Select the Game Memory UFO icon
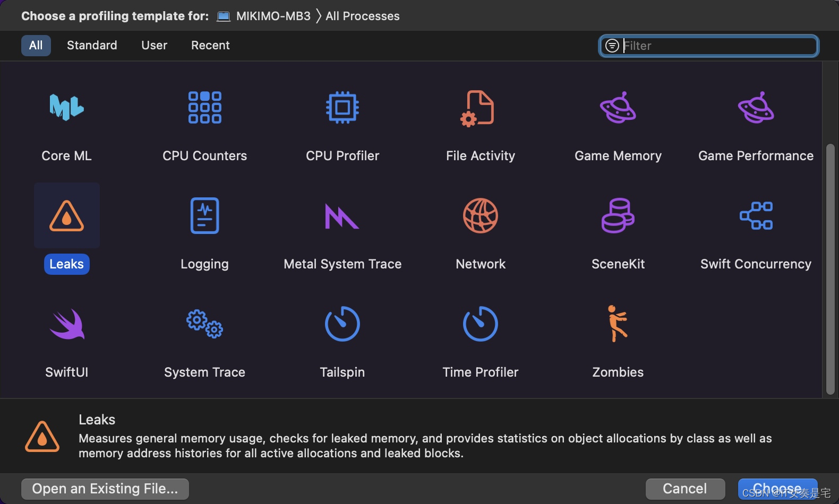 tap(618, 108)
